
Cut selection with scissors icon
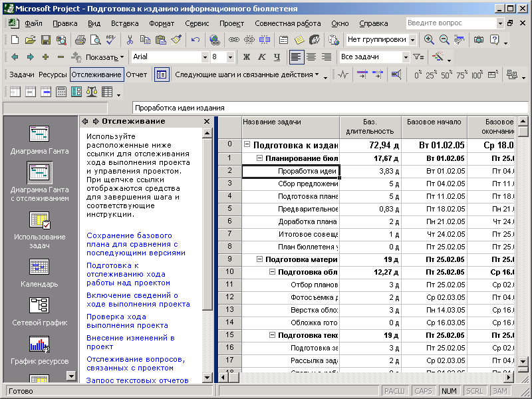130,40
